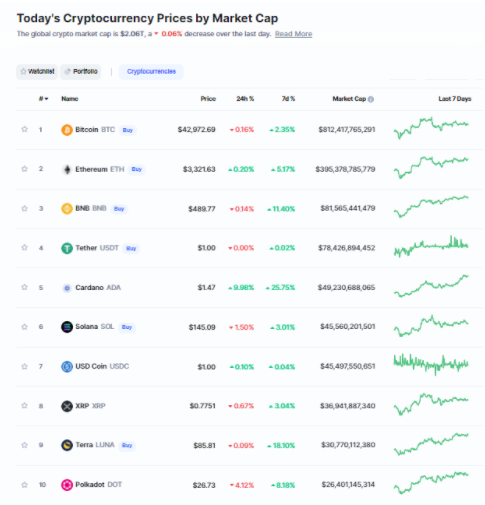Sort table by Price column

(x=208, y=99)
